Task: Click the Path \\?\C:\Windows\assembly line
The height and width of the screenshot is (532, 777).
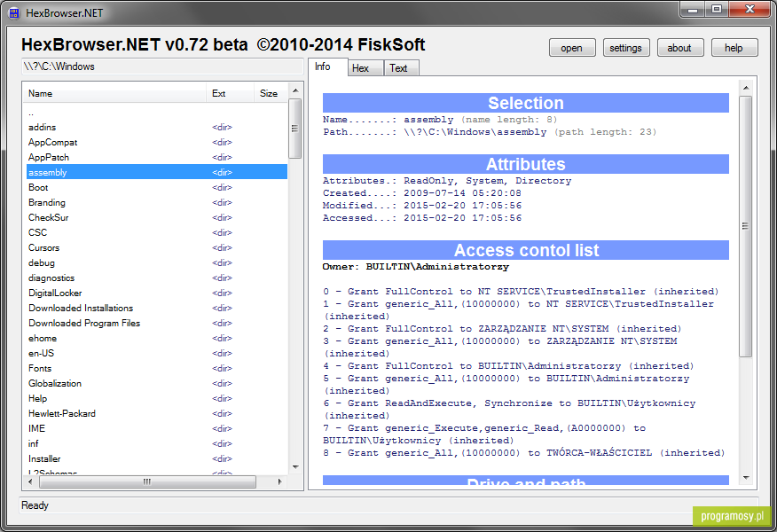Action: (490, 132)
